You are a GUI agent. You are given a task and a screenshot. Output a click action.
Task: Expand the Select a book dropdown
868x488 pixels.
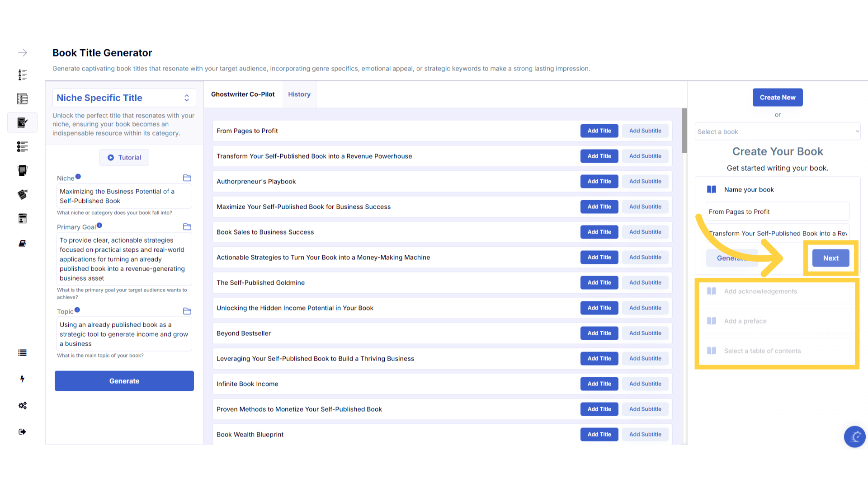(777, 131)
